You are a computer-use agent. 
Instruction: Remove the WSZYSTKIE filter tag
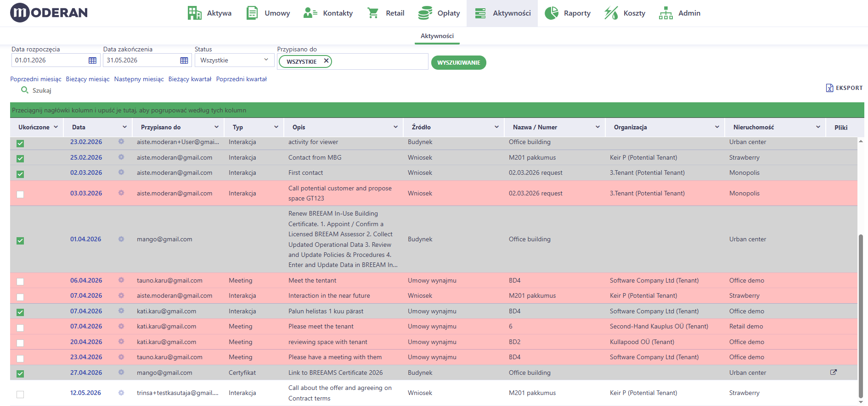pyautogui.click(x=326, y=61)
